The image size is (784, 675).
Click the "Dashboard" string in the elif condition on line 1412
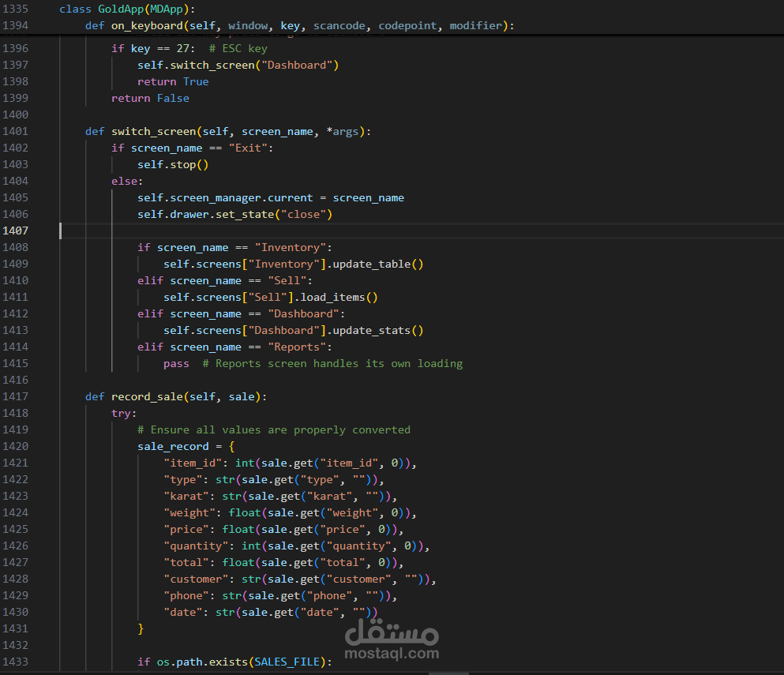click(x=303, y=313)
